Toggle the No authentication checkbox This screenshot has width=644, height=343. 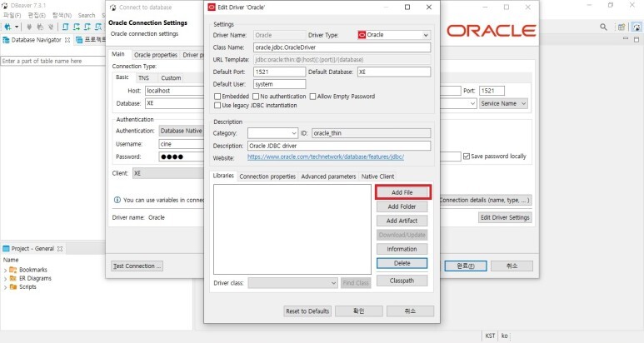click(x=256, y=97)
